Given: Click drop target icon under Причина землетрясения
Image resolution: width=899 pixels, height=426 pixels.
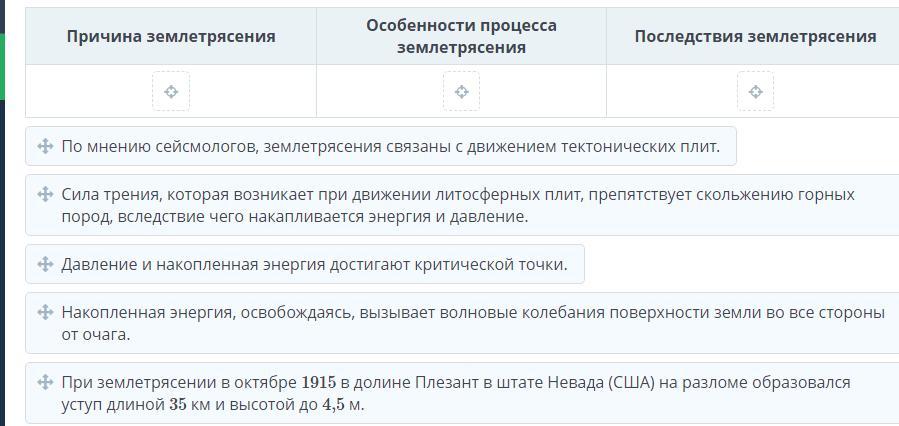Looking at the screenshot, I should tap(171, 92).
